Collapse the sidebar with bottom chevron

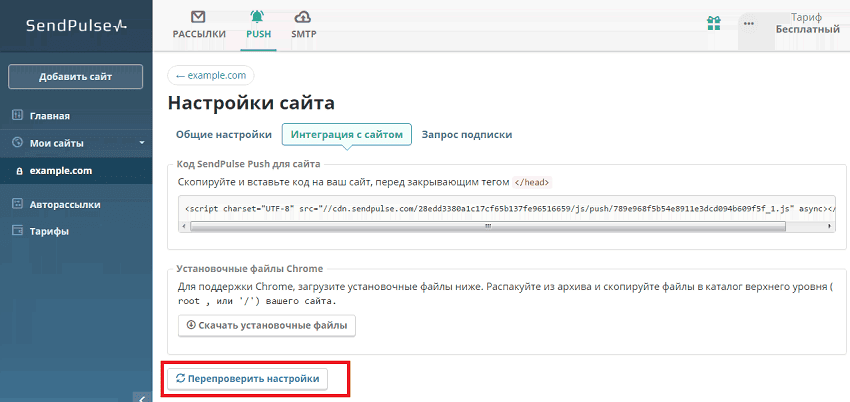(143, 397)
